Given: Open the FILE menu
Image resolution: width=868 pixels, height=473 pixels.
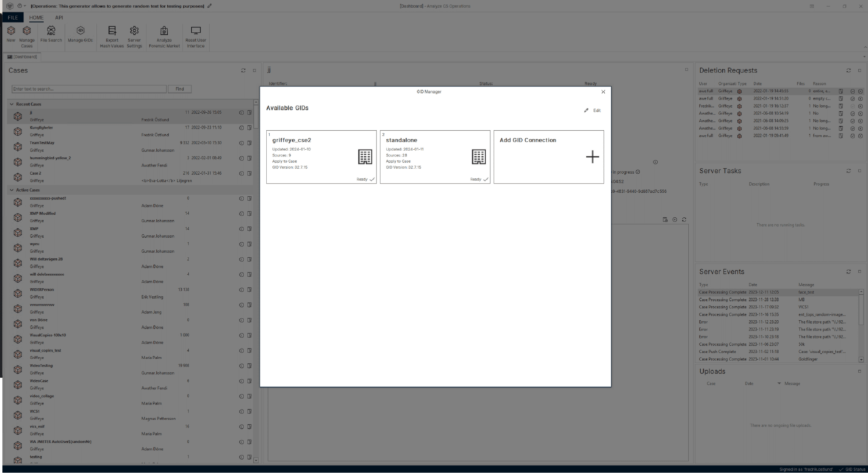Looking at the screenshot, I should (13, 18).
